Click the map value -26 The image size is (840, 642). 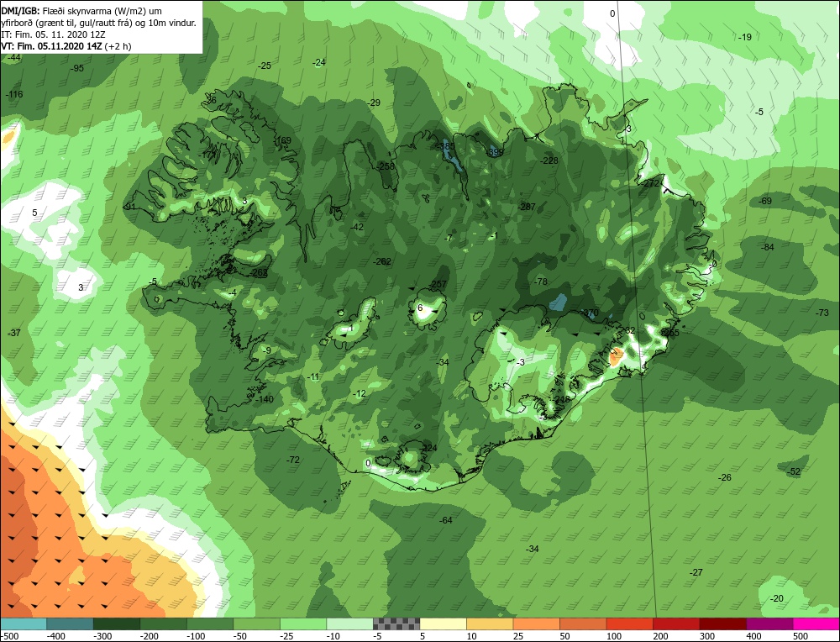[724, 477]
